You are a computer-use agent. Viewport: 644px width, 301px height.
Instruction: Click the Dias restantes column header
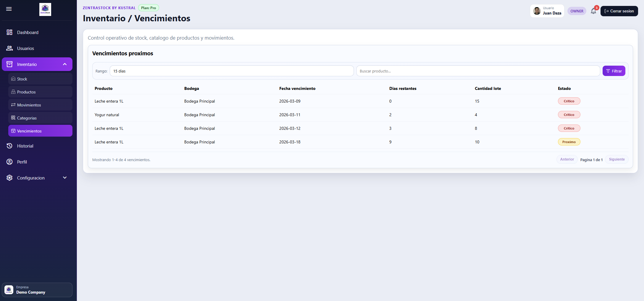coord(403,88)
